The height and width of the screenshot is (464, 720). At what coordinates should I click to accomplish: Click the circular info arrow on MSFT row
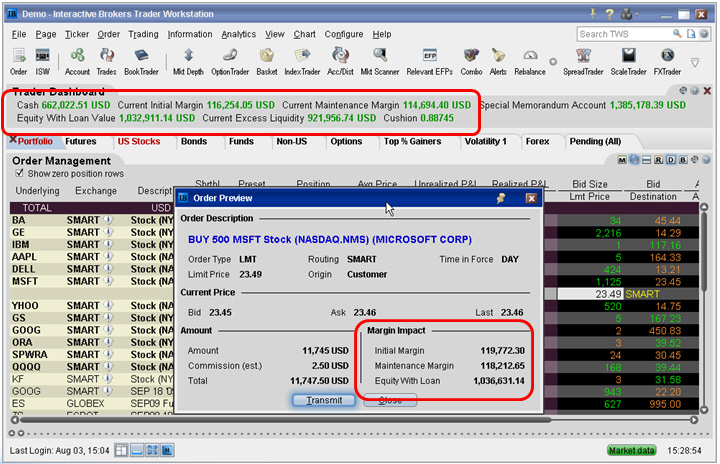pos(108,281)
